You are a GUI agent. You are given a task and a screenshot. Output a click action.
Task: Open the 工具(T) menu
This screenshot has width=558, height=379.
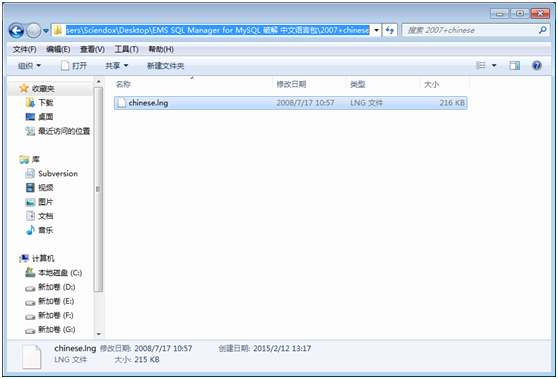[x=126, y=49]
